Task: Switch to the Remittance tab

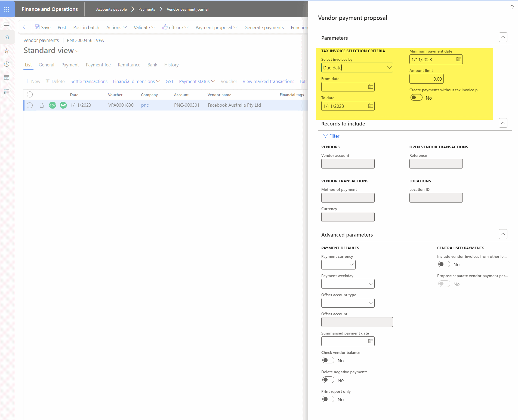Action: (129, 65)
